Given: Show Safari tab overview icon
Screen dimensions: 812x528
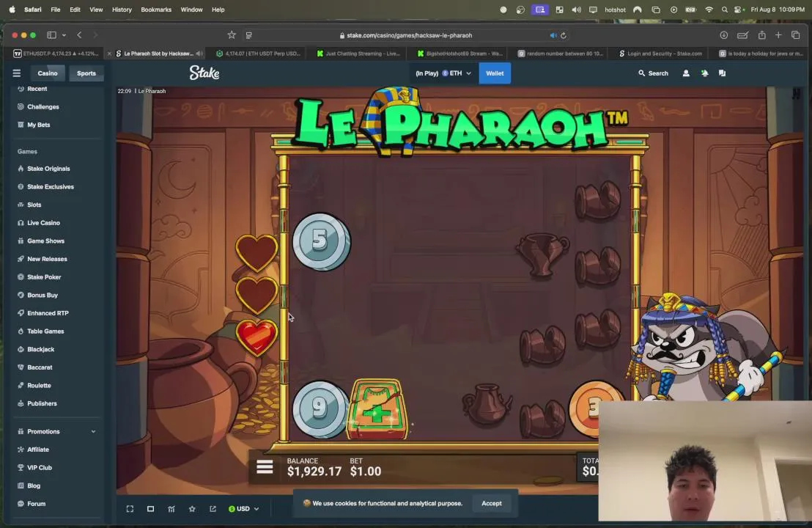Looking at the screenshot, I should pyautogui.click(x=795, y=34).
